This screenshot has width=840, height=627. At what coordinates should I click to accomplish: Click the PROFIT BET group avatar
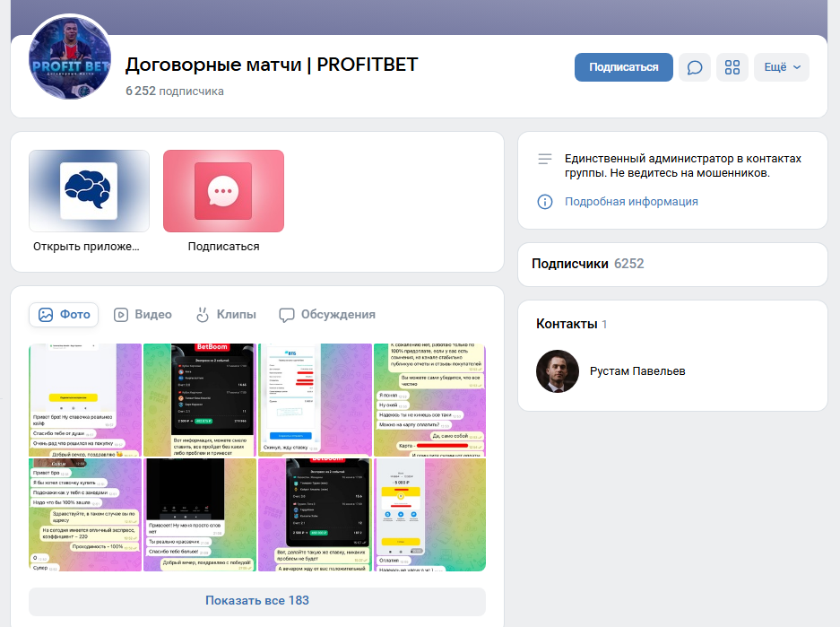coord(70,58)
